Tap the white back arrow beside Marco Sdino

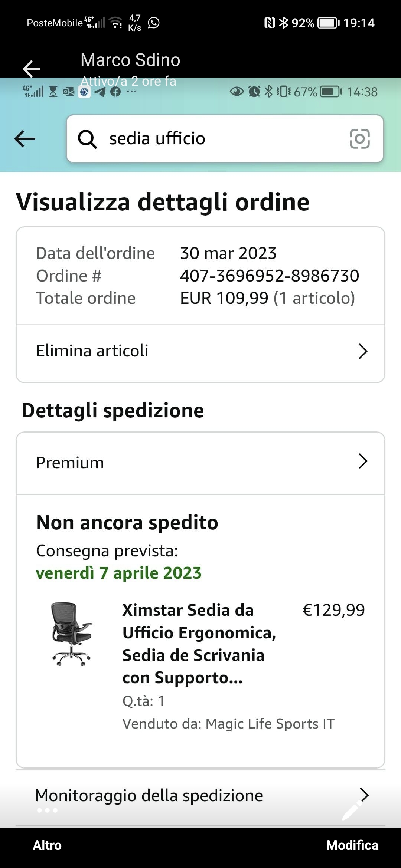point(31,69)
